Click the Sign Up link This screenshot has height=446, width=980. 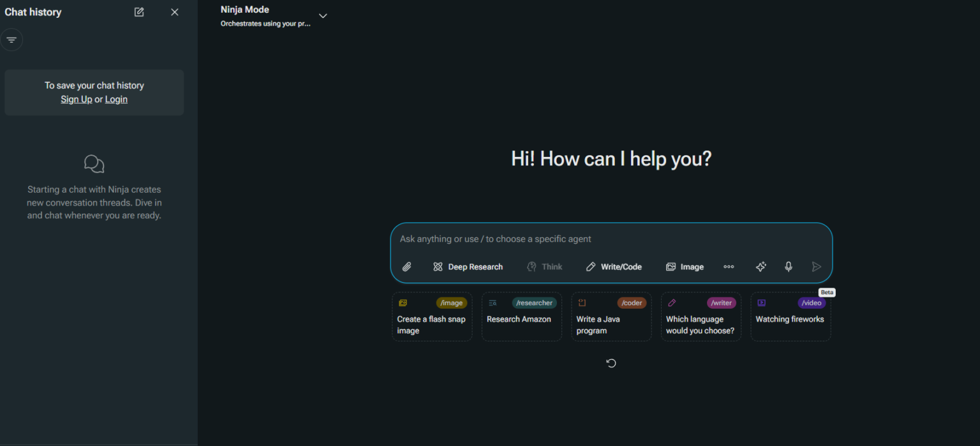76,99
